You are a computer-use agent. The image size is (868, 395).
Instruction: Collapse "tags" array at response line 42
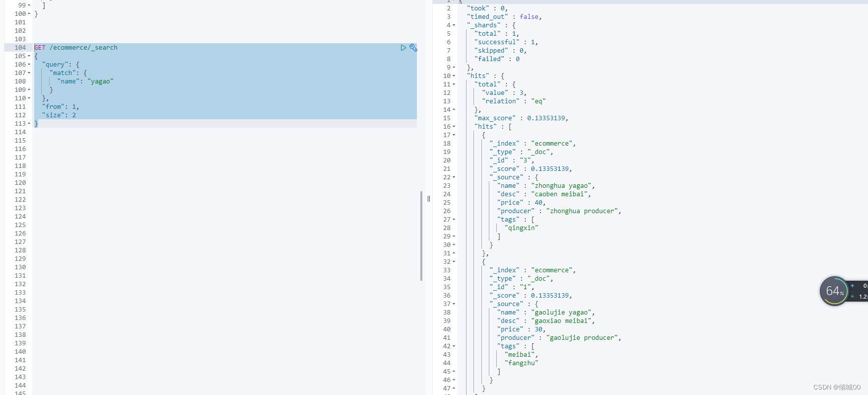(x=454, y=346)
